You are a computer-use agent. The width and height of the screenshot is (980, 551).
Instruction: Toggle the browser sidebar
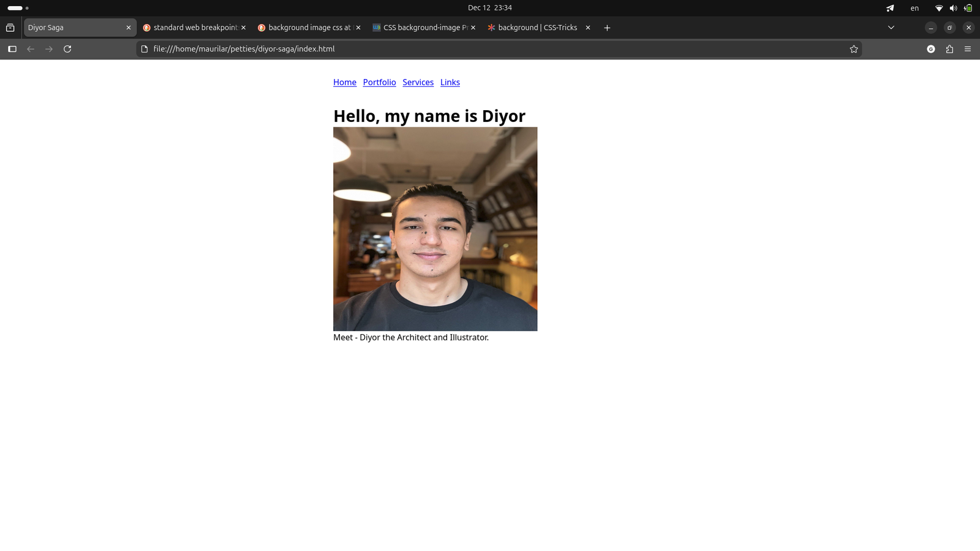12,49
